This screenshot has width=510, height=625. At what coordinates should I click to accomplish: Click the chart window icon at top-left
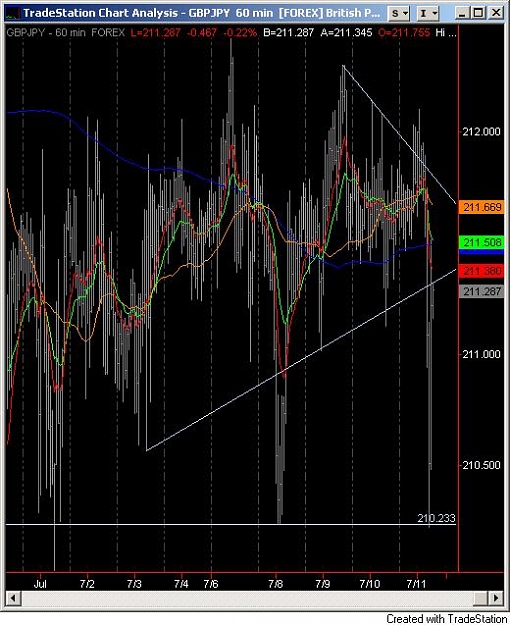tap(12, 14)
